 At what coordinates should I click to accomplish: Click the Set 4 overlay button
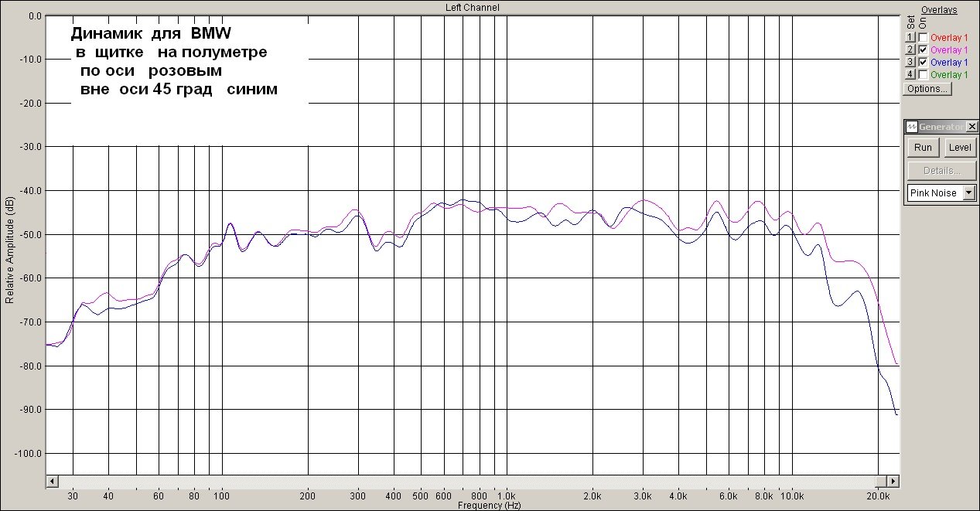tap(910, 75)
